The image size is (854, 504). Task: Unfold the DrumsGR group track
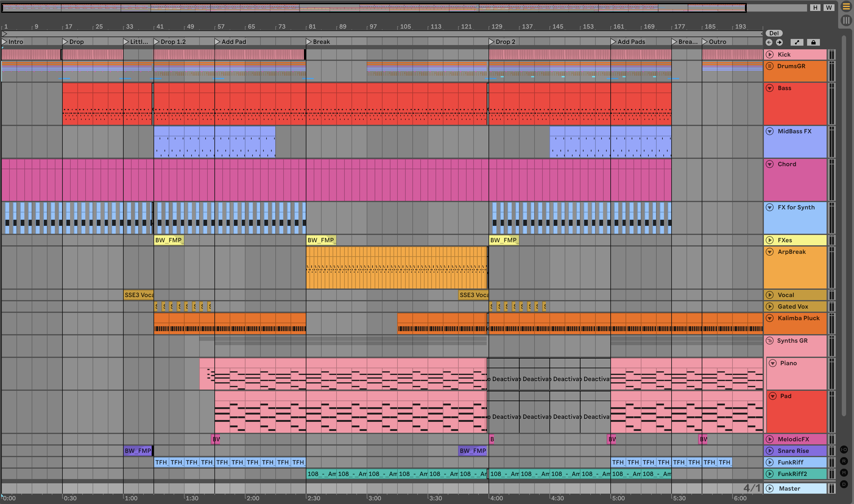(x=770, y=66)
